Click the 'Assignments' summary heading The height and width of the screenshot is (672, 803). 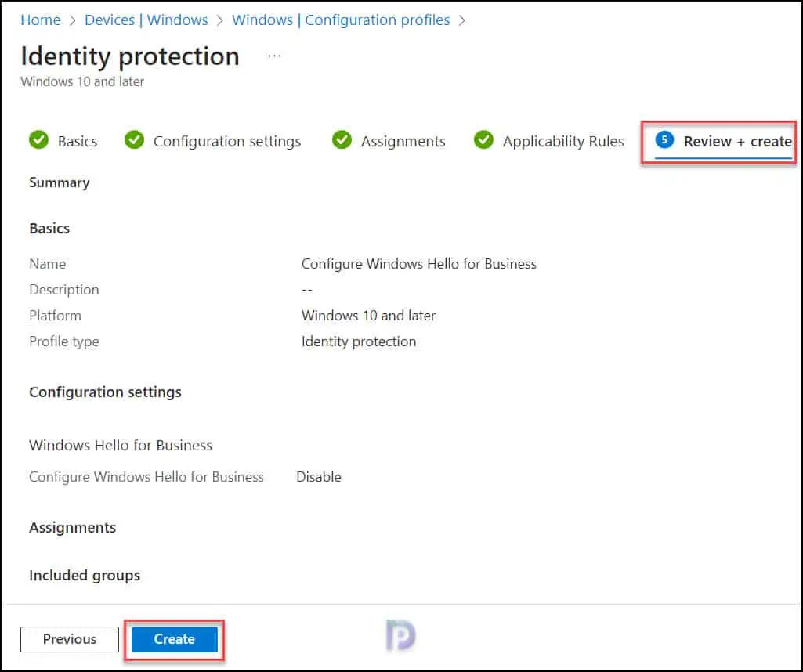click(x=73, y=528)
